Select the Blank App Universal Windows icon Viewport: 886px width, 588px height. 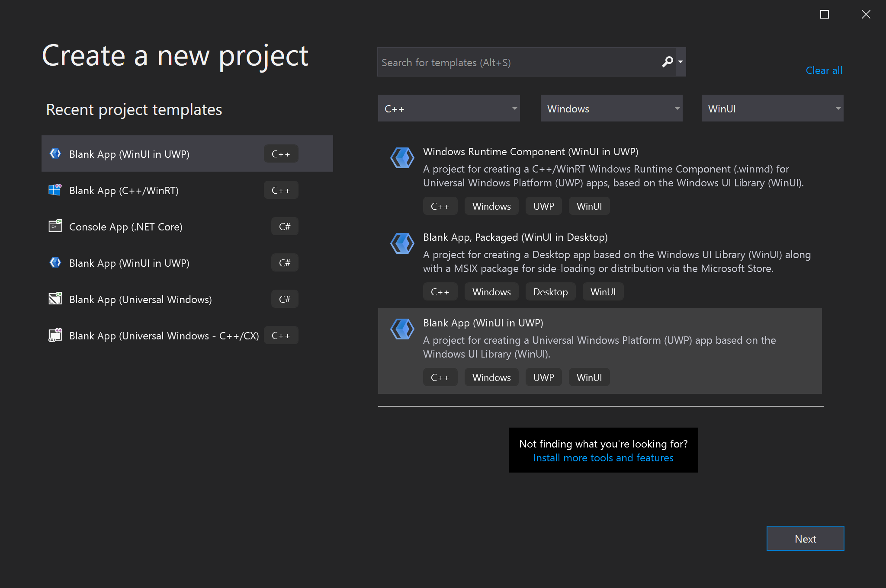(x=56, y=299)
